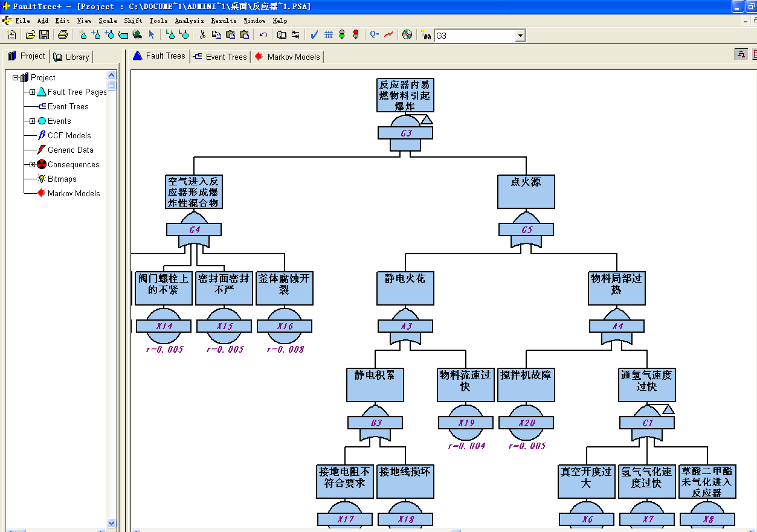Screen dimensions: 757x532
Task: Select CCF Models in the project tree
Action: [x=69, y=135]
